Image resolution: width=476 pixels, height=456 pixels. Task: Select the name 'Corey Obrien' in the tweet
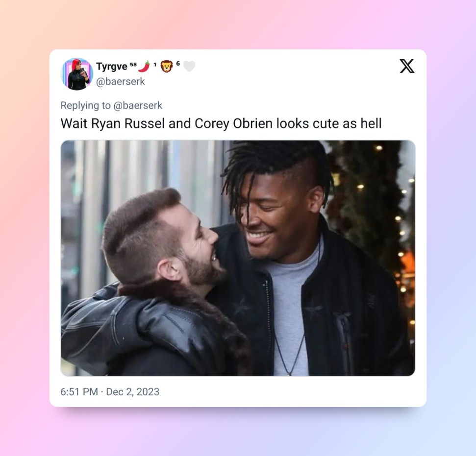point(234,123)
